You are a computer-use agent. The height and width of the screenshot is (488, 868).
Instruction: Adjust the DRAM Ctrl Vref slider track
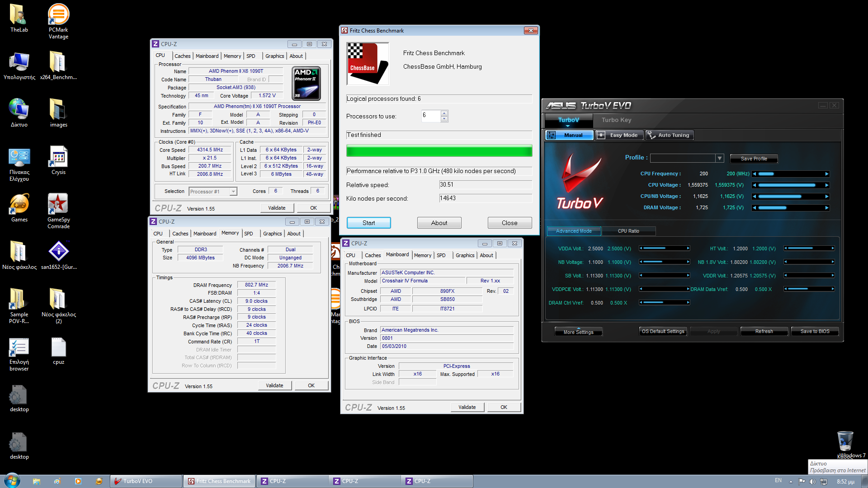(x=665, y=303)
